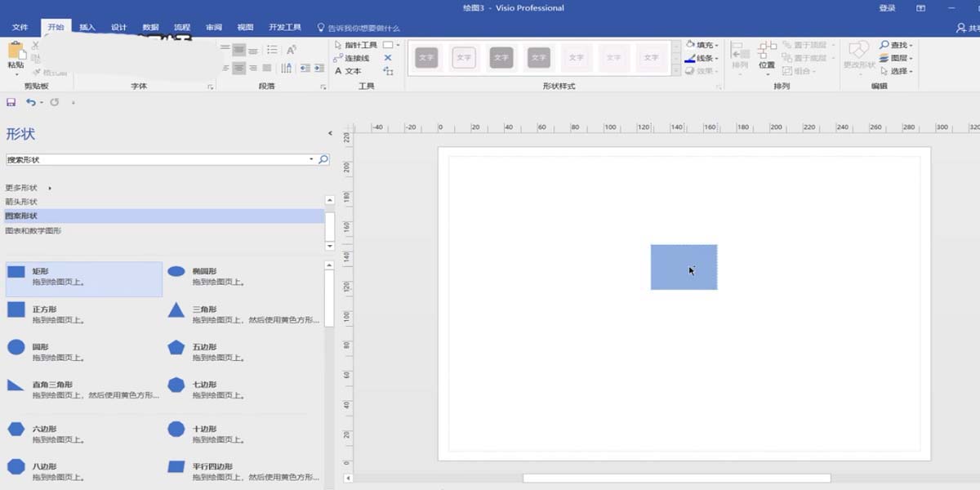Switch to the 插入 (Insert) ribbon tab
This screenshot has width=980, height=490.
tap(87, 26)
